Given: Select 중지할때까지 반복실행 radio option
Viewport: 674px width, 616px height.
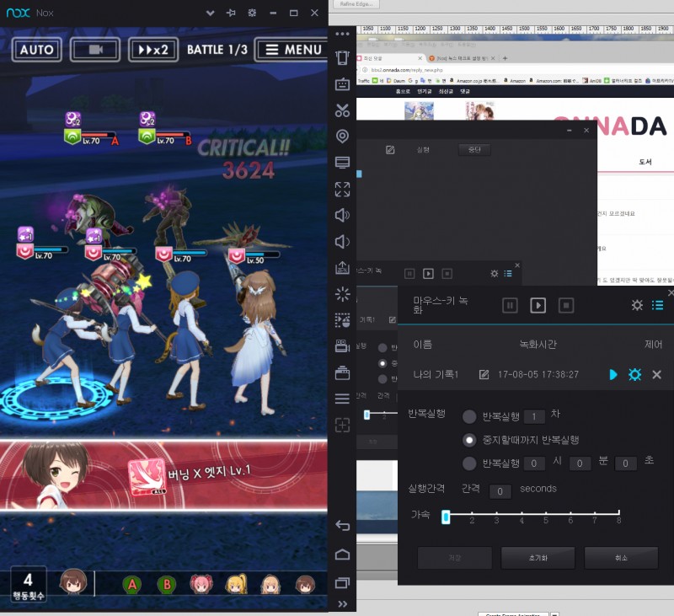Looking at the screenshot, I should (x=469, y=440).
